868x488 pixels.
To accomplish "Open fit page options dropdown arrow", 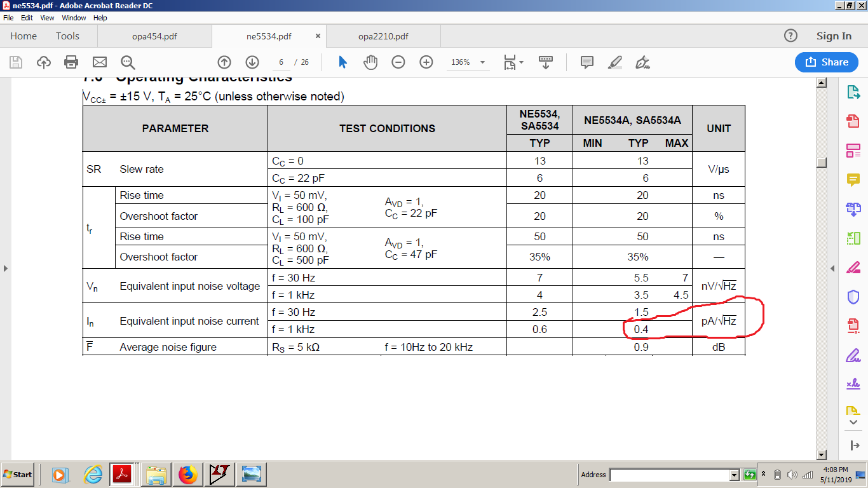I will click(521, 62).
